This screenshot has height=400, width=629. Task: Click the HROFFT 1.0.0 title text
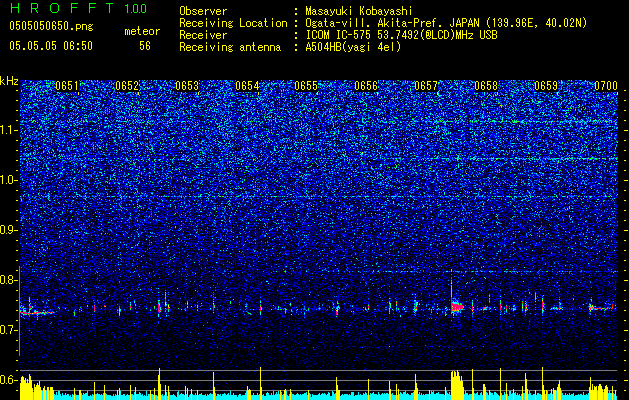click(78, 8)
